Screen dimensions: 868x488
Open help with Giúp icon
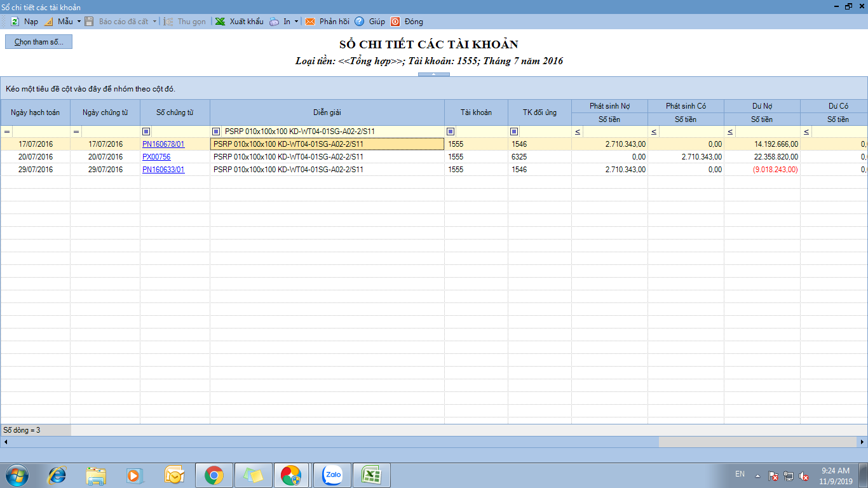pyautogui.click(x=360, y=22)
